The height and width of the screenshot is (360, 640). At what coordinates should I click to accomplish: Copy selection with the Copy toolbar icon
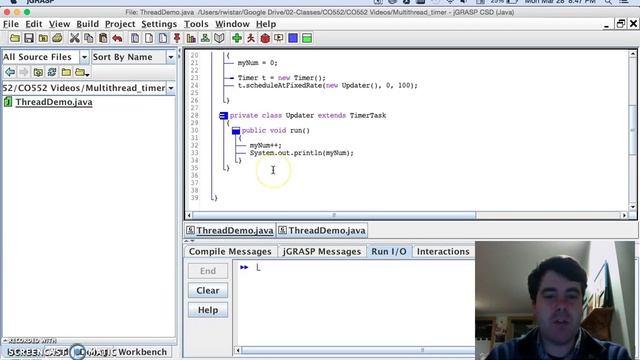pos(89,38)
